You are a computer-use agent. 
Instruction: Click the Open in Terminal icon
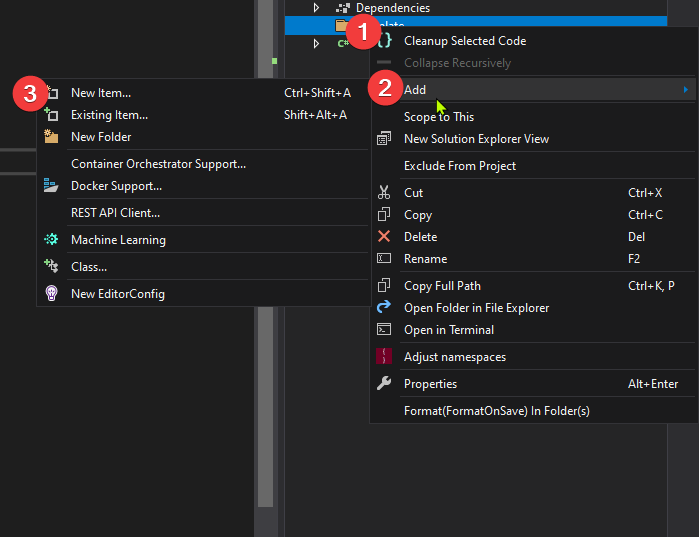coord(384,330)
